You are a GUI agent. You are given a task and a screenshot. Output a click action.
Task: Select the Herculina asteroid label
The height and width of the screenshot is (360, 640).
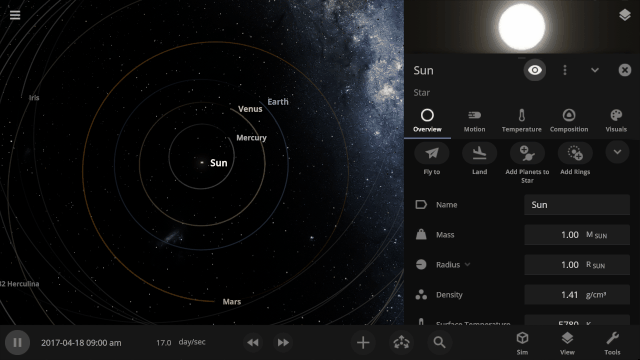20,284
